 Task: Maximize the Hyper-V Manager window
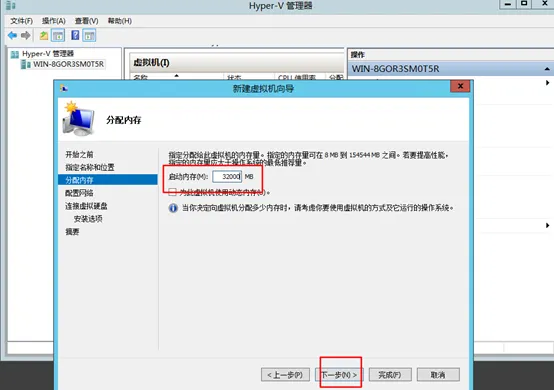524,4
